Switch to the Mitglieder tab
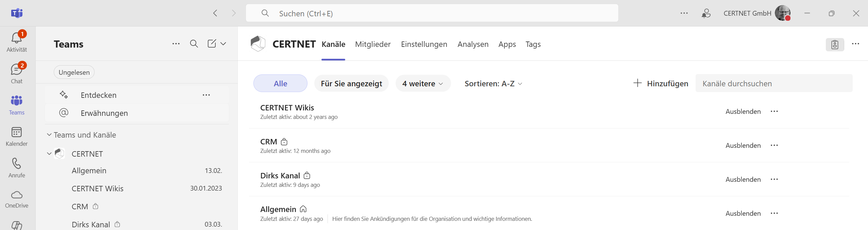This screenshot has height=230, width=868. tap(373, 44)
